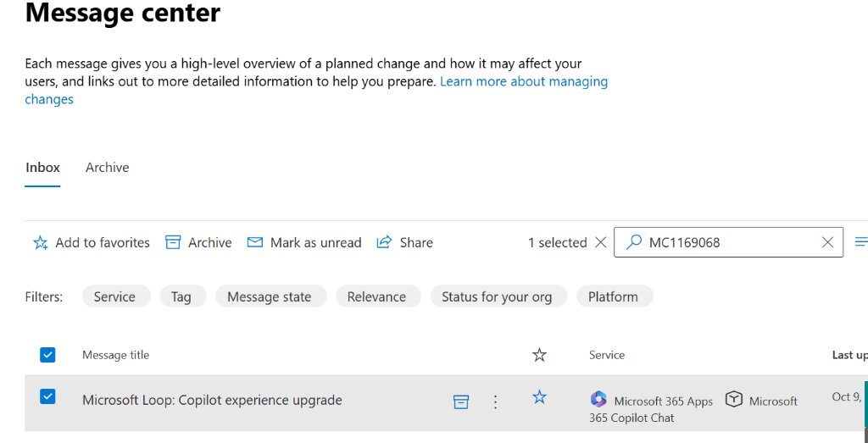
Task: Mark the selected message as unread
Action: (304, 243)
